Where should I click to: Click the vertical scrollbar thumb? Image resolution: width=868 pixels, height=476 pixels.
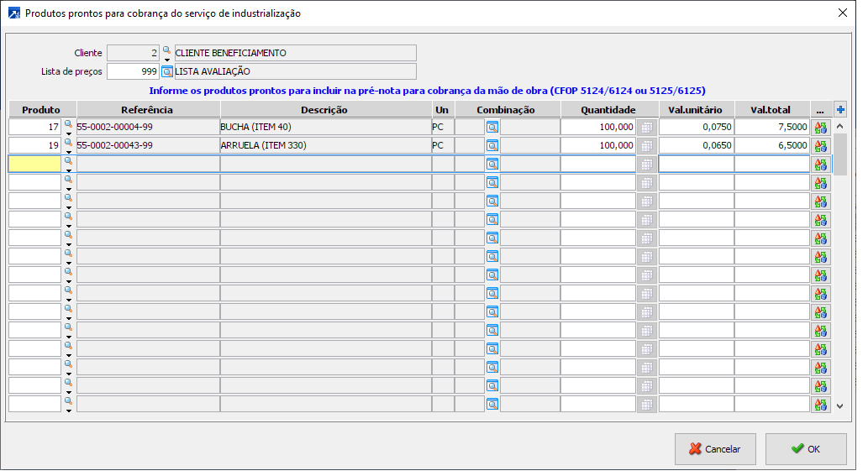tap(839, 154)
